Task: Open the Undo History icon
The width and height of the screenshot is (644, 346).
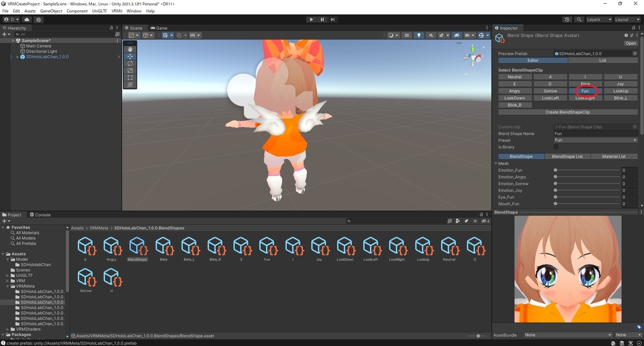Action: (x=568, y=19)
